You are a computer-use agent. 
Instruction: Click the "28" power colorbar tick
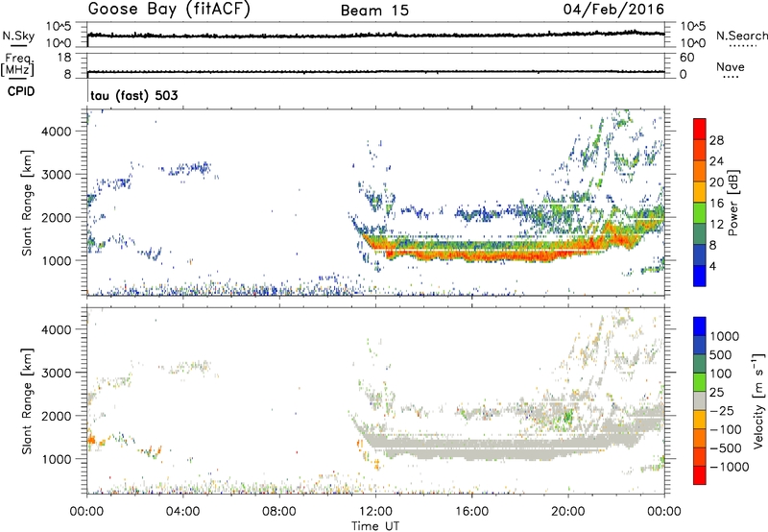716,140
